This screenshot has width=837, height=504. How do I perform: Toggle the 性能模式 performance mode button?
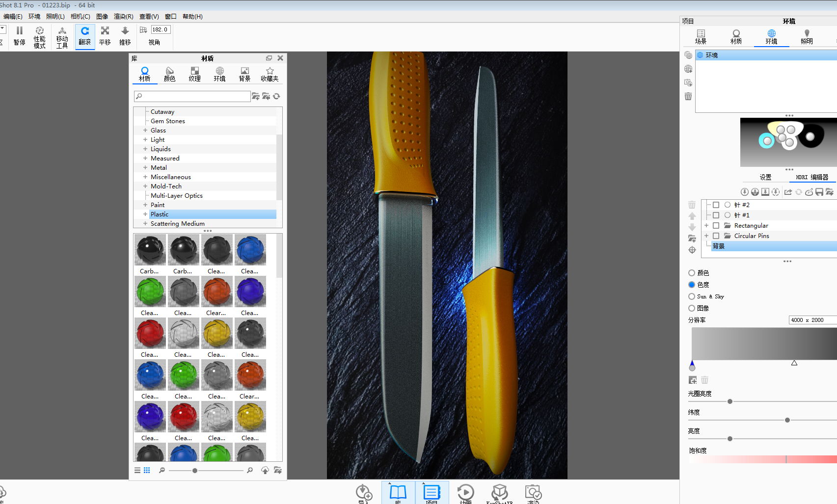pyautogui.click(x=40, y=36)
